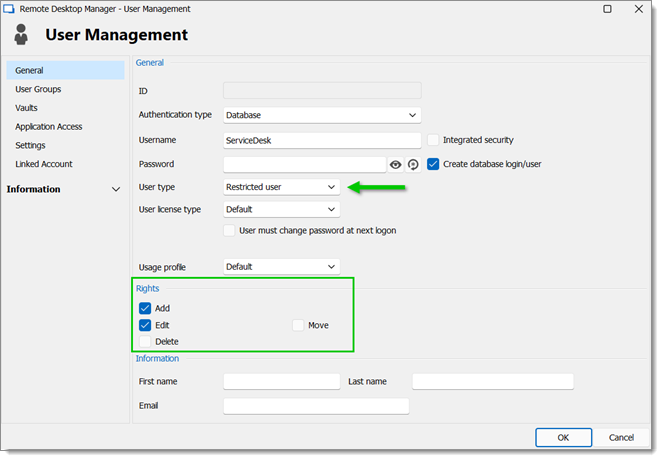The image size is (662, 461).
Task: Click the password generator icon
Action: [413, 165]
